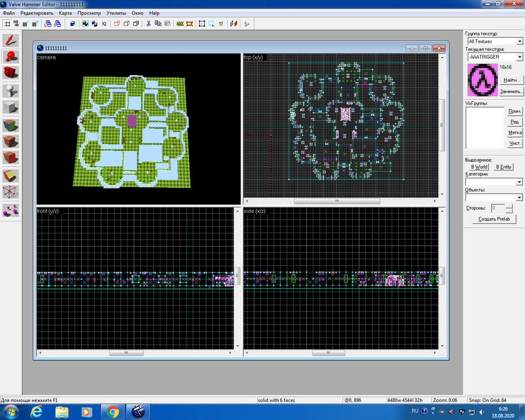Image resolution: width=525 pixels, height=420 pixels.
Task: Toggle the 2D grid display
Action: tap(7, 24)
